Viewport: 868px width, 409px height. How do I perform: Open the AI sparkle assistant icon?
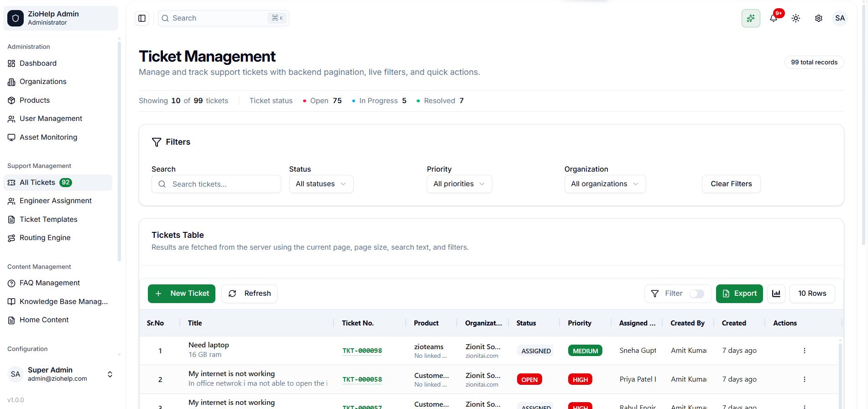751,18
